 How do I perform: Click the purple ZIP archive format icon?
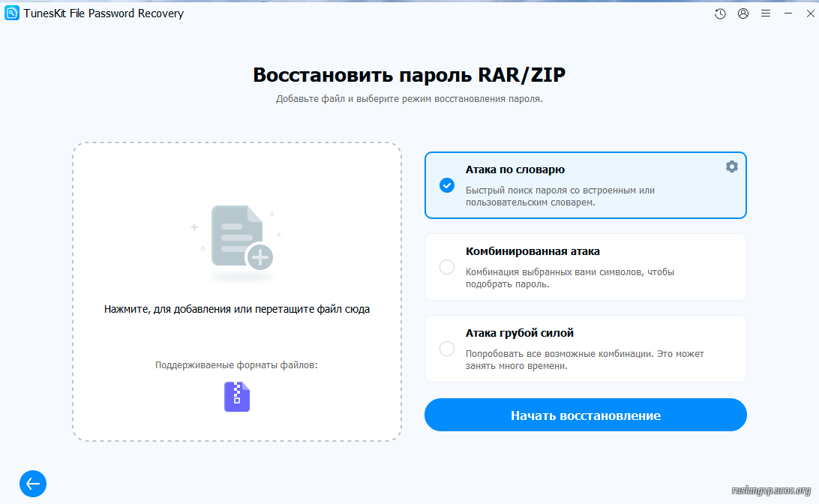coord(237,397)
